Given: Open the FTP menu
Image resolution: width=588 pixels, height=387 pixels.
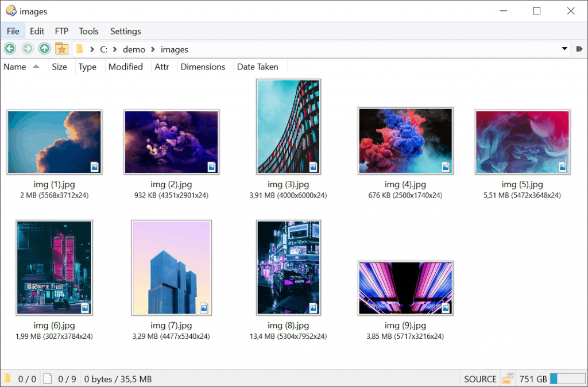Looking at the screenshot, I should pos(61,31).
